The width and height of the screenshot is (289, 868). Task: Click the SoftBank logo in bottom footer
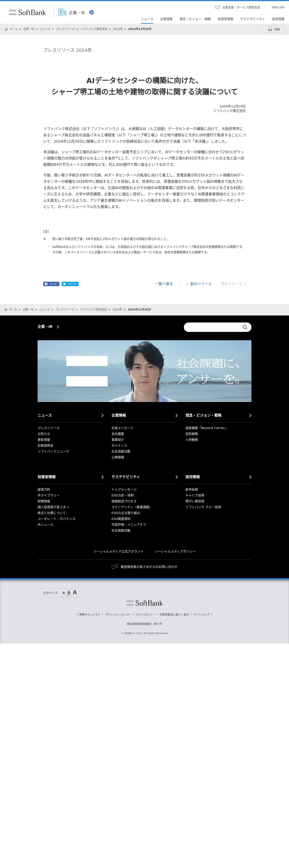click(x=144, y=603)
